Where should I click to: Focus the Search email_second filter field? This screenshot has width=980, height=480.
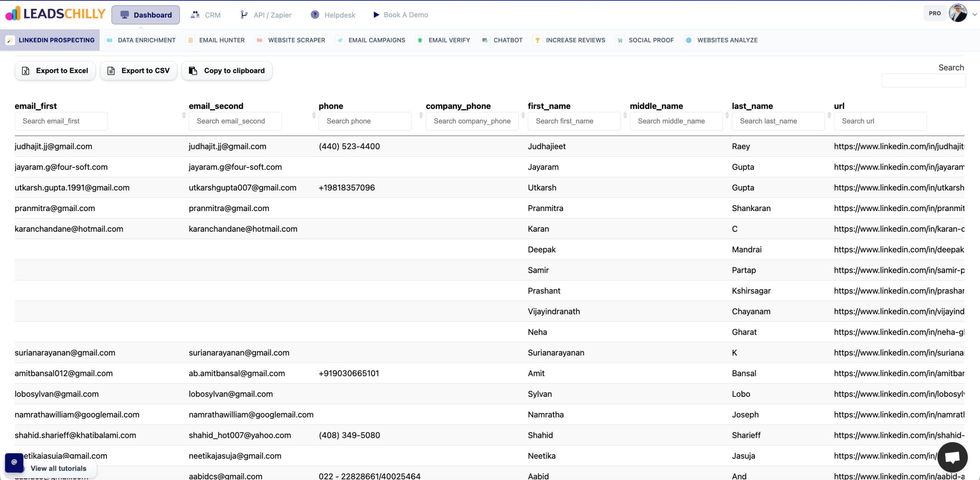tap(235, 121)
